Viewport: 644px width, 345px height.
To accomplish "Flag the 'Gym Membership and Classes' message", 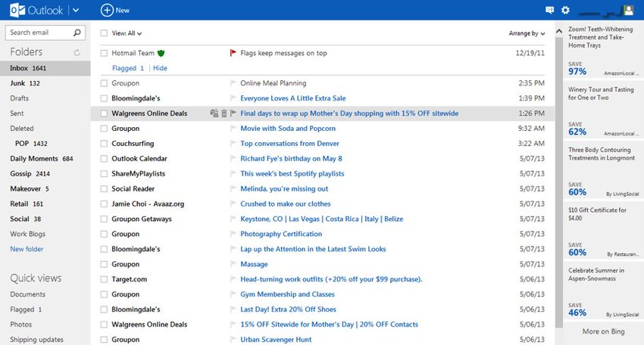I will click(x=233, y=294).
